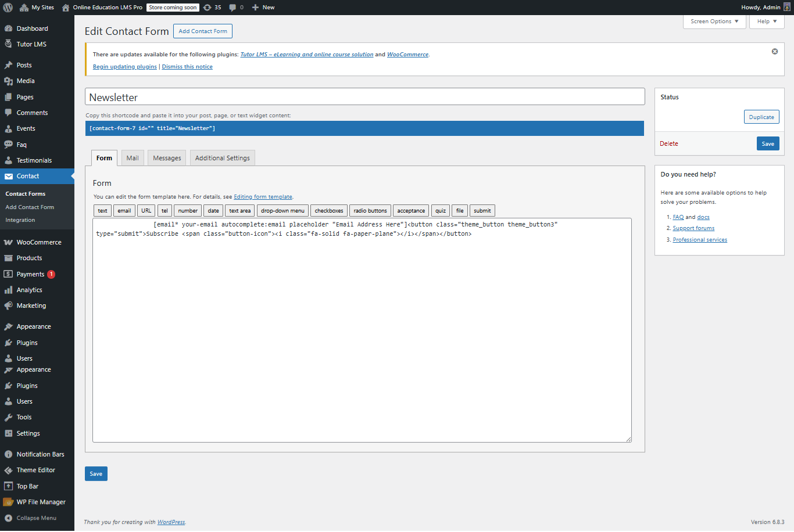Image resolution: width=794 pixels, height=532 pixels.
Task: Duplicate the Newsletter contact form
Action: coord(761,116)
